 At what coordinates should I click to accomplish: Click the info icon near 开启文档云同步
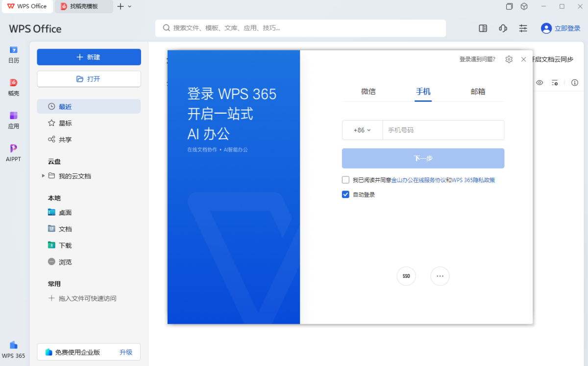point(574,83)
